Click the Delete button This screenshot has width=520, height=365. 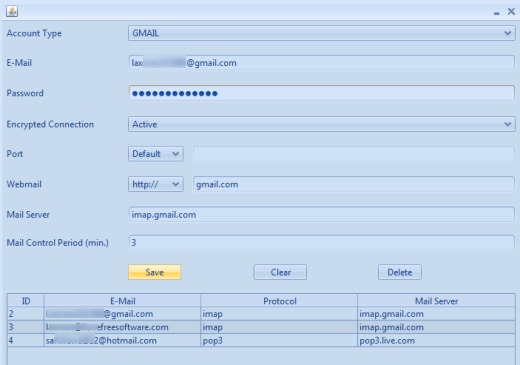[400, 272]
